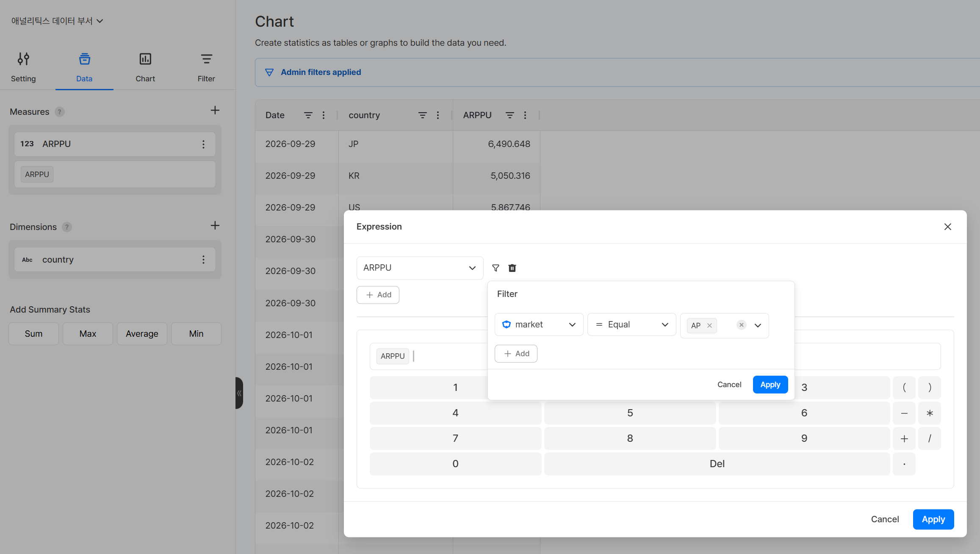Delete the ARPPU expression variable
This screenshot has height=554, width=980.
tap(512, 268)
